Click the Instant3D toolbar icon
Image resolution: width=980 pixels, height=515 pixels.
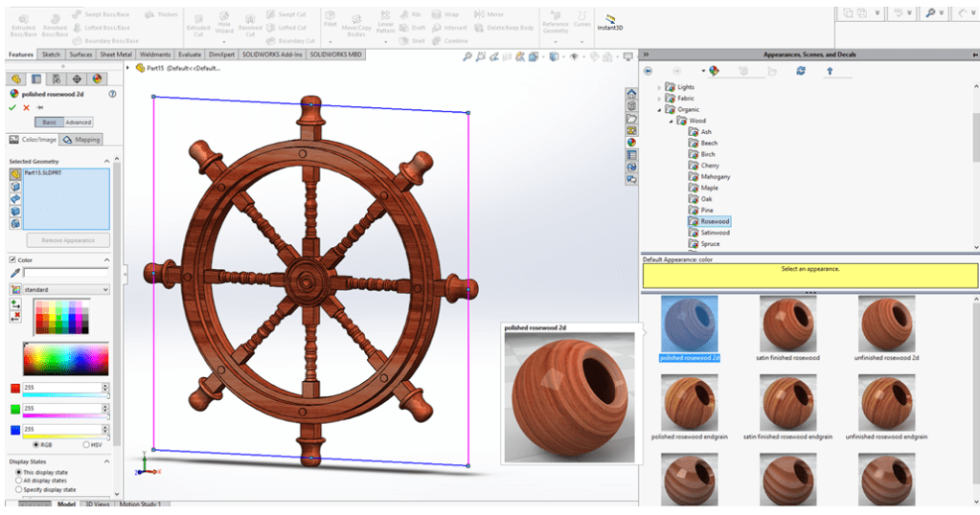(608, 21)
